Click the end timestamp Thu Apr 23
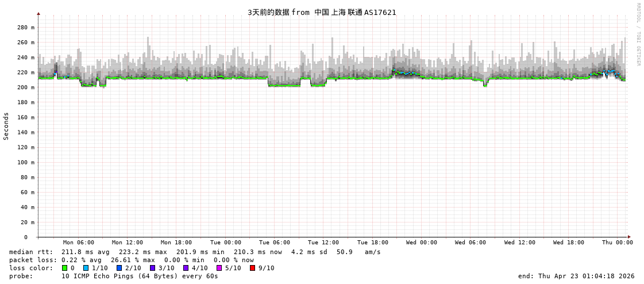The image size is (644, 284). [x=576, y=276]
